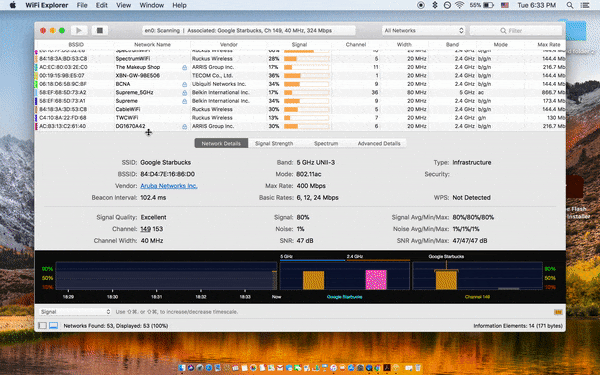Click the US flag input source icon
The height and width of the screenshot is (375, 600).
(505, 5)
